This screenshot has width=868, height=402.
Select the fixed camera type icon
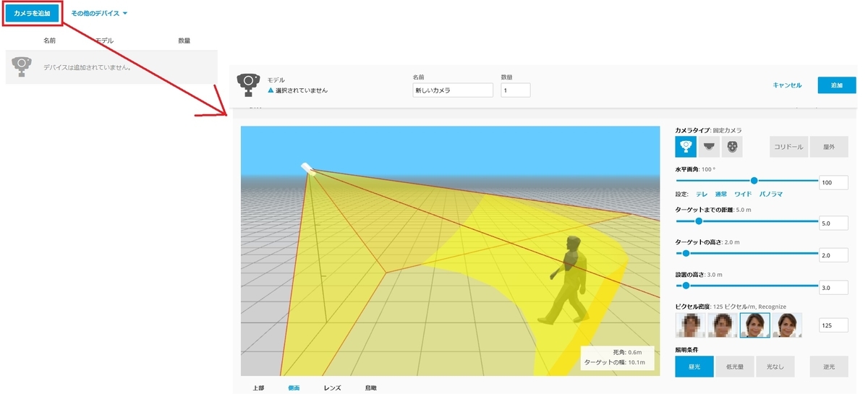coord(686,147)
